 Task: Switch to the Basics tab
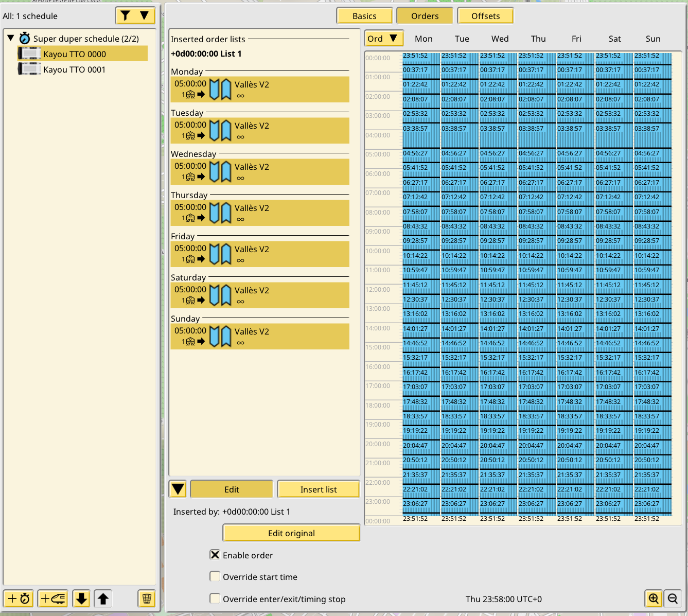[x=364, y=16]
